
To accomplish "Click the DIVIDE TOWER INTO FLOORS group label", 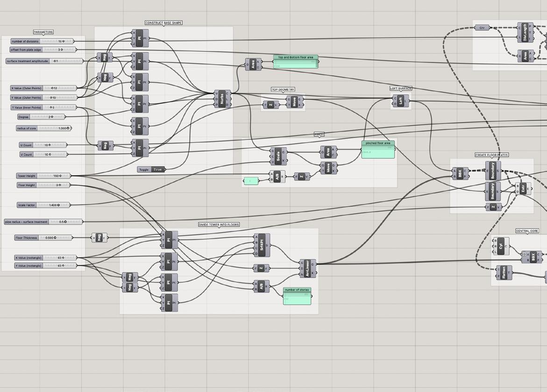I will click(x=219, y=224).
